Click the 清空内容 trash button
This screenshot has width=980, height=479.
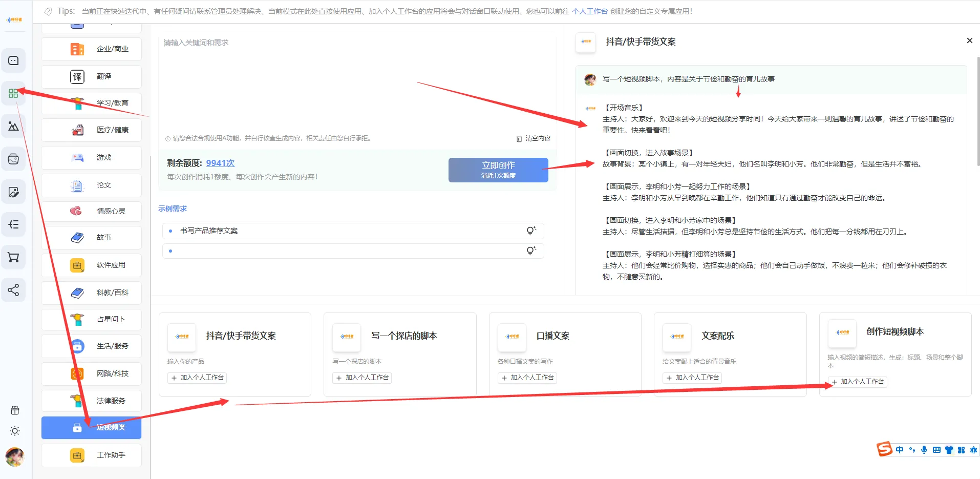click(534, 138)
